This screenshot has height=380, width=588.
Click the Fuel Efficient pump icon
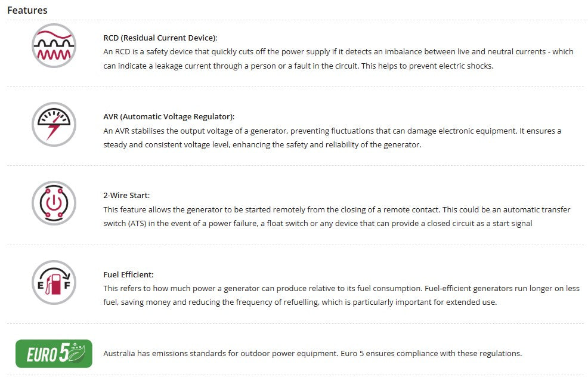pyautogui.click(x=54, y=282)
